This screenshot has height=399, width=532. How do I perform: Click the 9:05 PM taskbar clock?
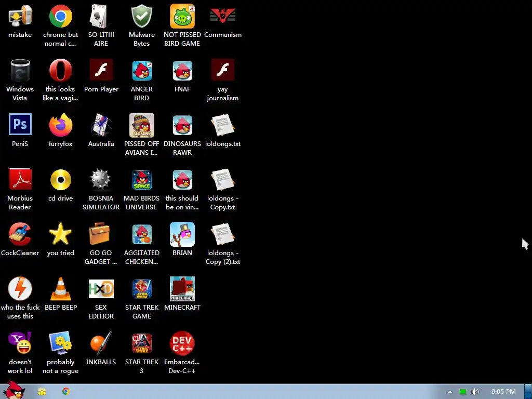click(x=503, y=392)
